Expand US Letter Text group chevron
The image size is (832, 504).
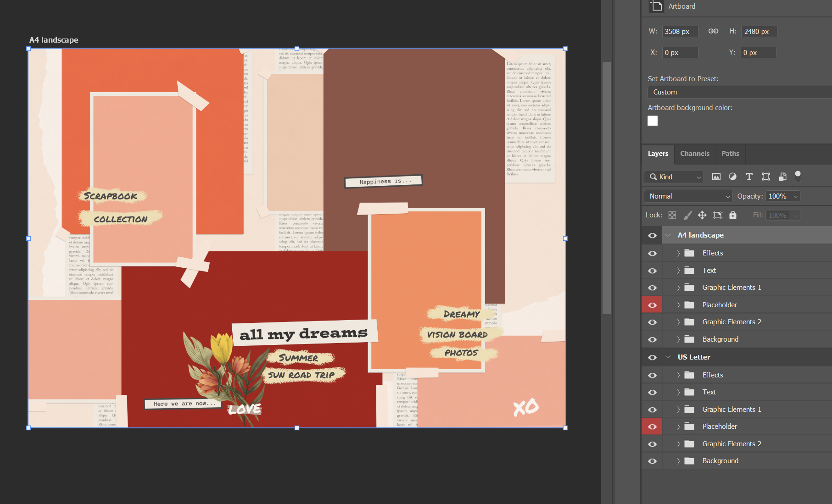coord(678,392)
